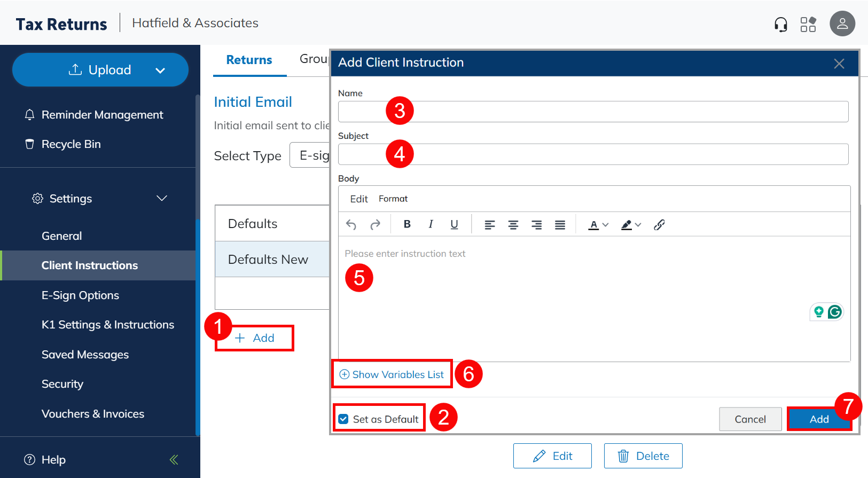Center align the body text
This screenshot has height=478, width=868.
click(x=513, y=225)
